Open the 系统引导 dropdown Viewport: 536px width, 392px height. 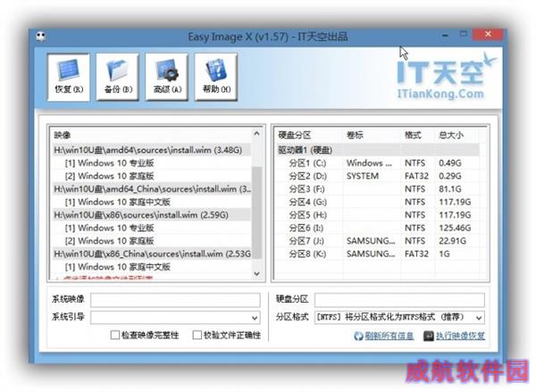click(x=175, y=318)
